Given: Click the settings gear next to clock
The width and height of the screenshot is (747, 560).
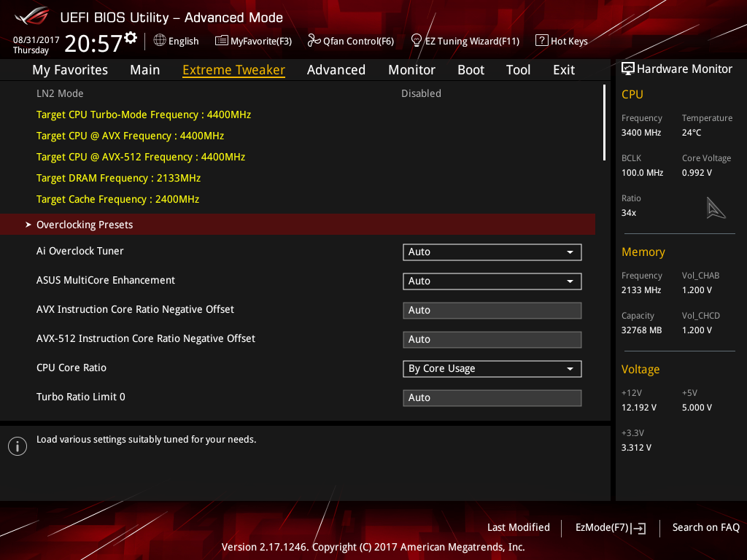Looking at the screenshot, I should 131,37.
